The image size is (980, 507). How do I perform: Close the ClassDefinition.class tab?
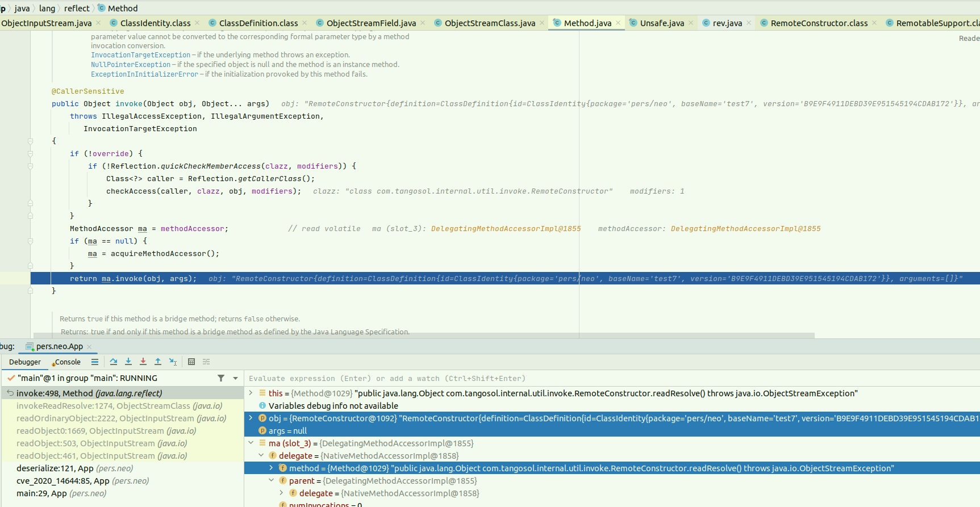point(305,23)
